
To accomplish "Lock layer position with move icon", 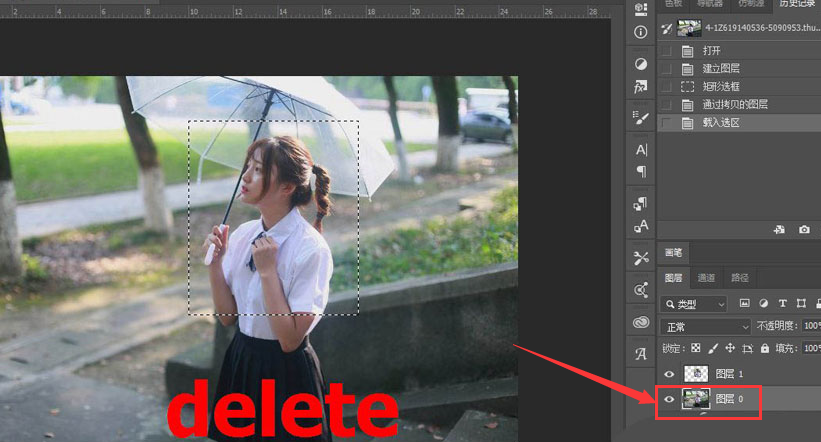I will pyautogui.click(x=730, y=348).
